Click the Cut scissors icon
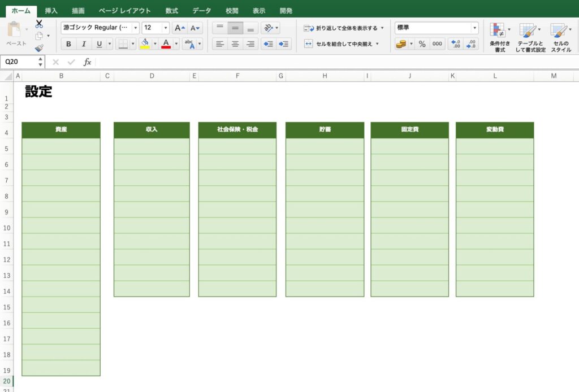Viewport: 579px width, 392px height. [39, 24]
